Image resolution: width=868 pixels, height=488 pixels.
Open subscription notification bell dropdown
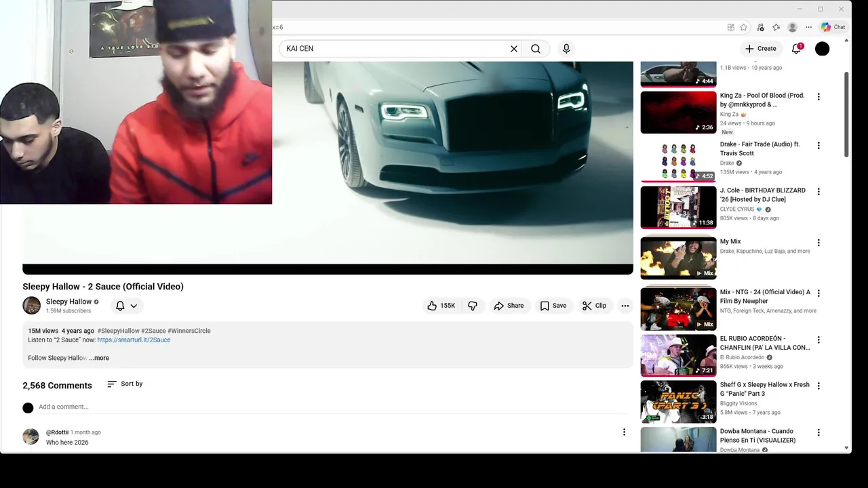(126, 306)
